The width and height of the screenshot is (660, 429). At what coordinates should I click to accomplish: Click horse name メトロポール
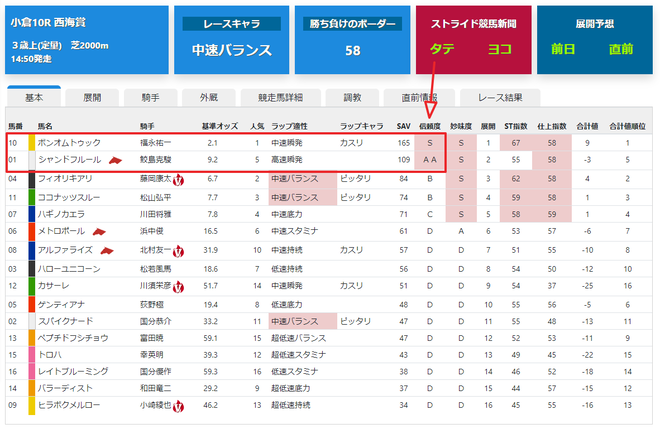point(61,231)
